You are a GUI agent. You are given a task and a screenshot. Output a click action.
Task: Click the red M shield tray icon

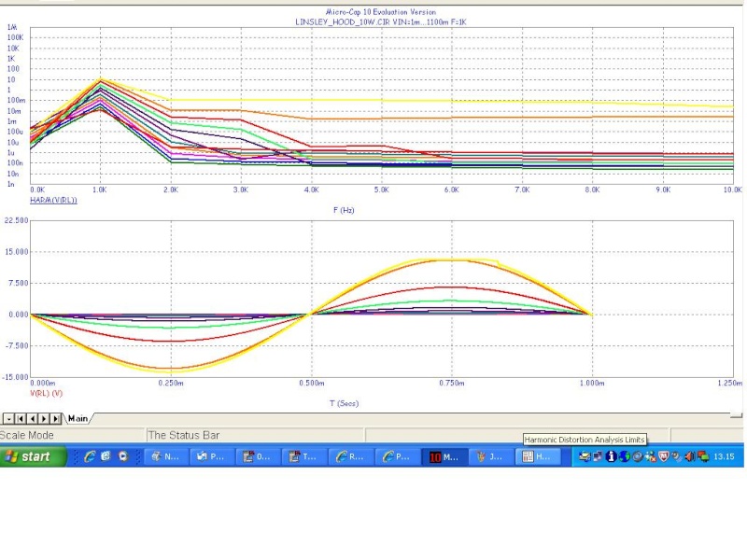click(x=664, y=456)
